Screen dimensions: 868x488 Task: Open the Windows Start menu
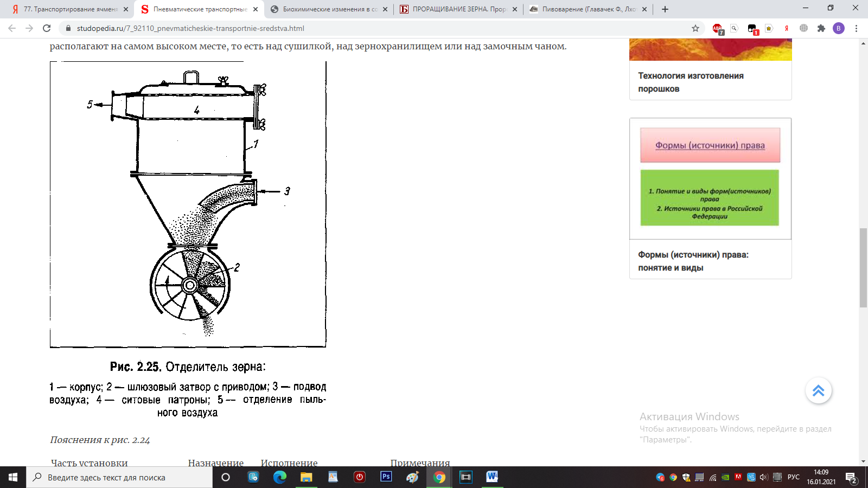pyautogui.click(x=13, y=477)
